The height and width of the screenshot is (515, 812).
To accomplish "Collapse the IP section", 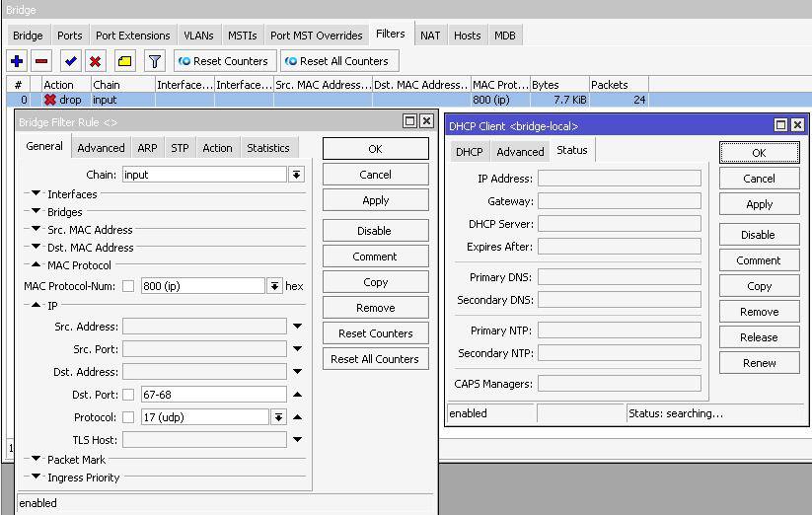I will (36, 305).
